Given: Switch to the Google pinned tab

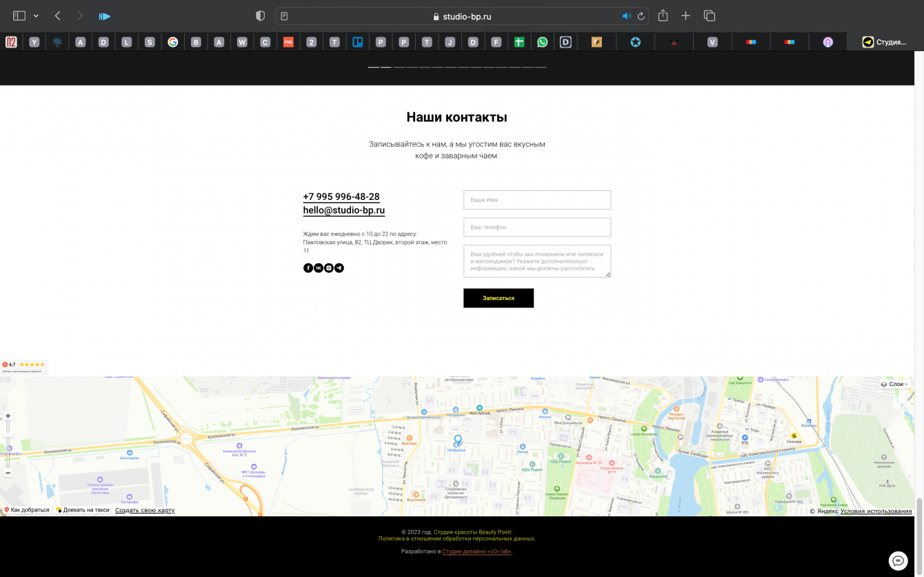Looking at the screenshot, I should 172,42.
